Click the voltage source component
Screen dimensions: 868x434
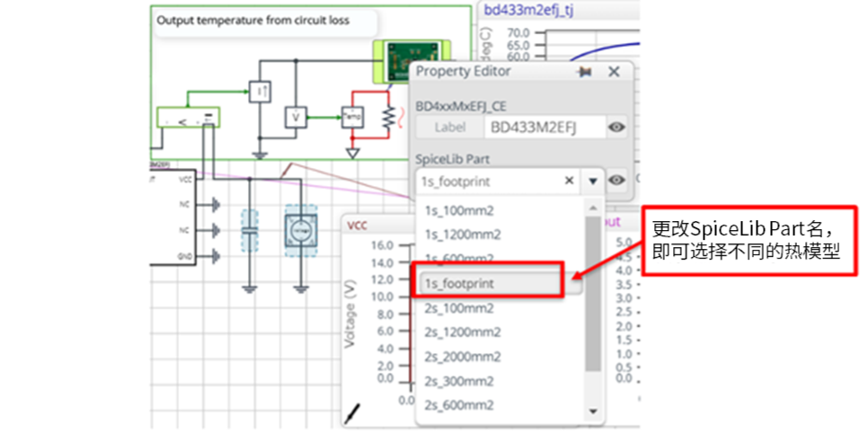pos(301,230)
